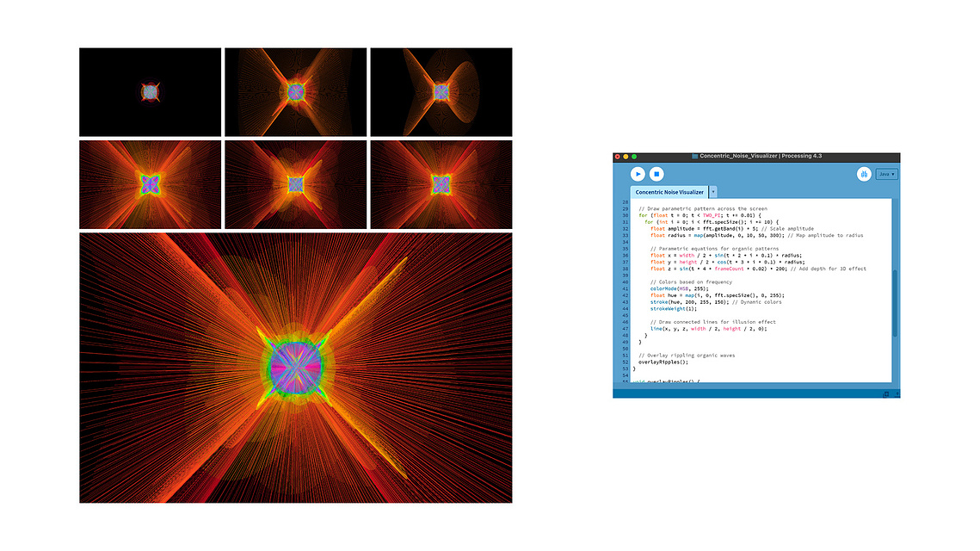Open the second-row left thumbnail
Viewport: 980px width, 551px height.
pyautogui.click(x=150, y=184)
